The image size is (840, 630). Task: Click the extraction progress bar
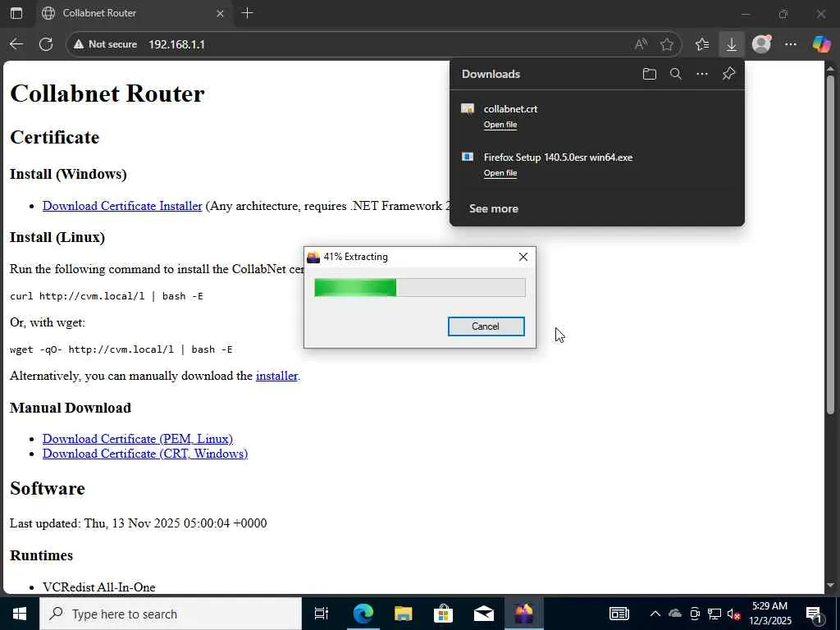420,288
